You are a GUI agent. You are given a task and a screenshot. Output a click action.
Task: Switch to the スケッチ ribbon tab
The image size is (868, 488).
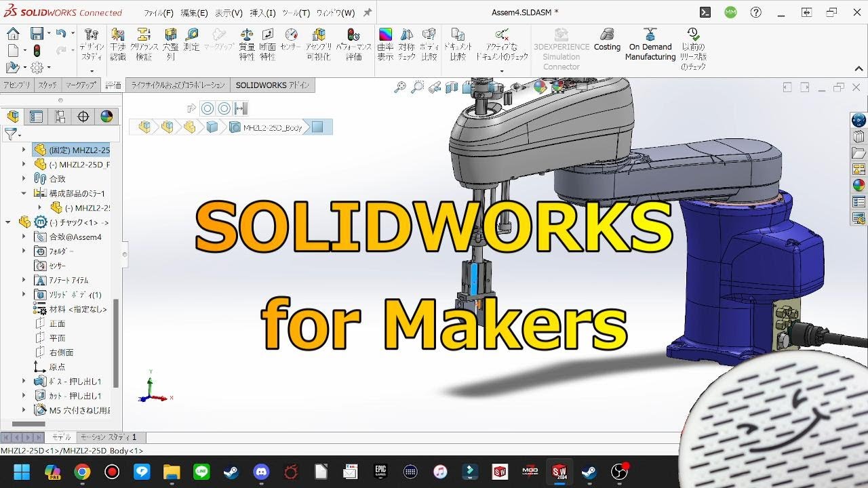47,85
